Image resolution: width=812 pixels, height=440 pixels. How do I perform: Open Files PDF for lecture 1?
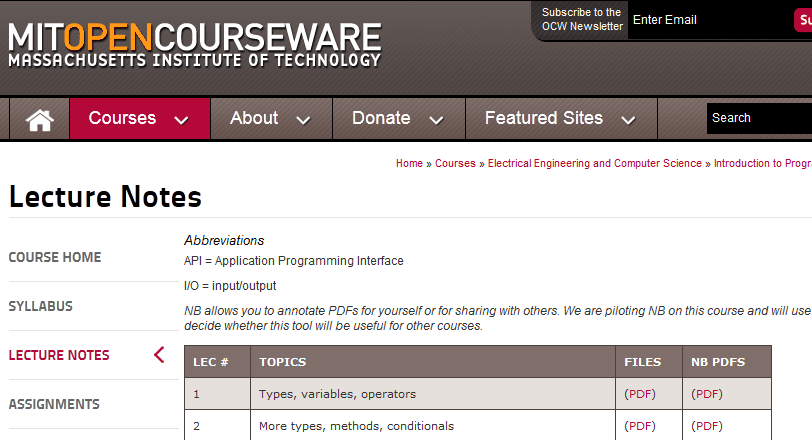640,394
